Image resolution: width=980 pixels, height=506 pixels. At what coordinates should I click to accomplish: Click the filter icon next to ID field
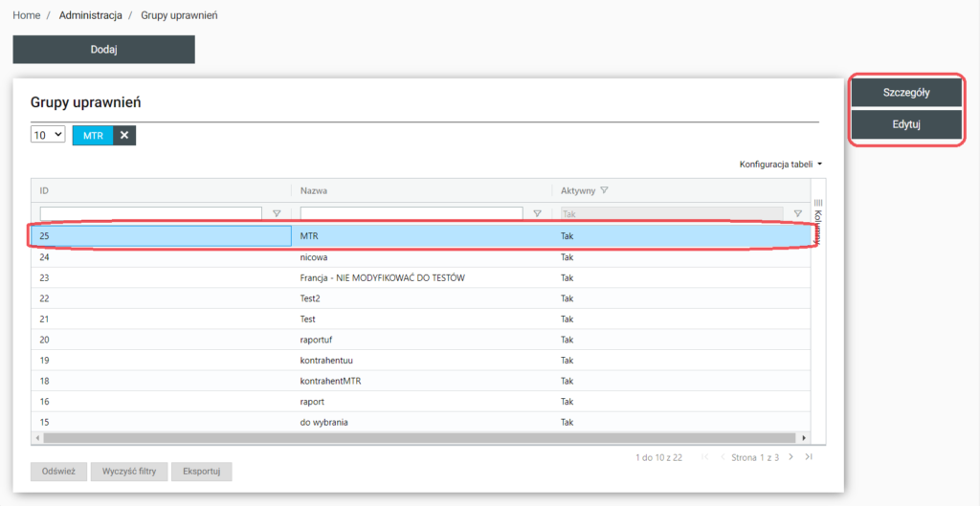(x=277, y=213)
